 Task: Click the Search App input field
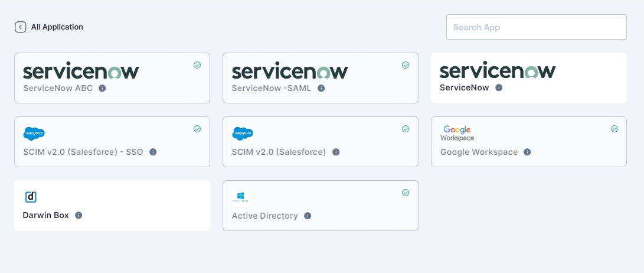click(536, 27)
